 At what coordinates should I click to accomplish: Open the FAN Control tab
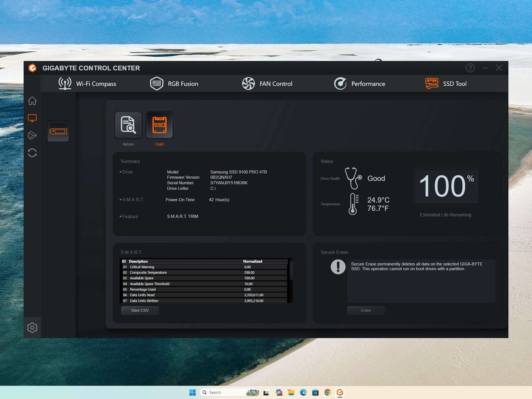(x=267, y=84)
